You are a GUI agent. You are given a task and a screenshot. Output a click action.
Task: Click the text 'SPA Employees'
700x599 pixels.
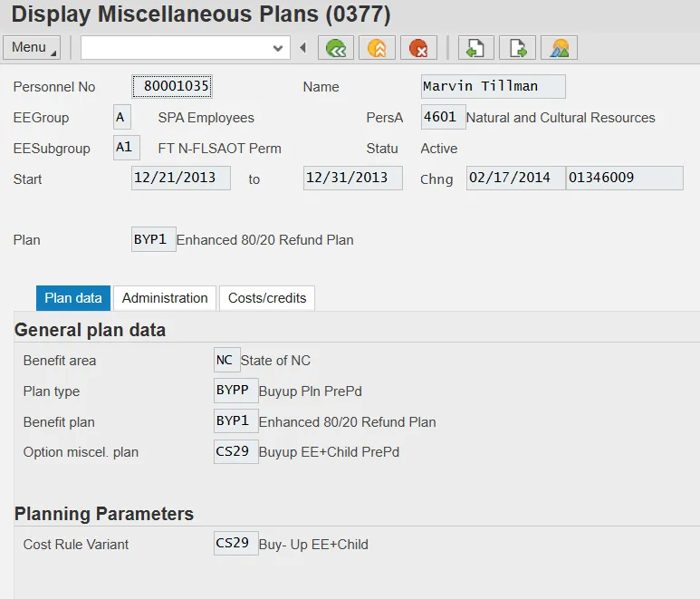coord(206,118)
